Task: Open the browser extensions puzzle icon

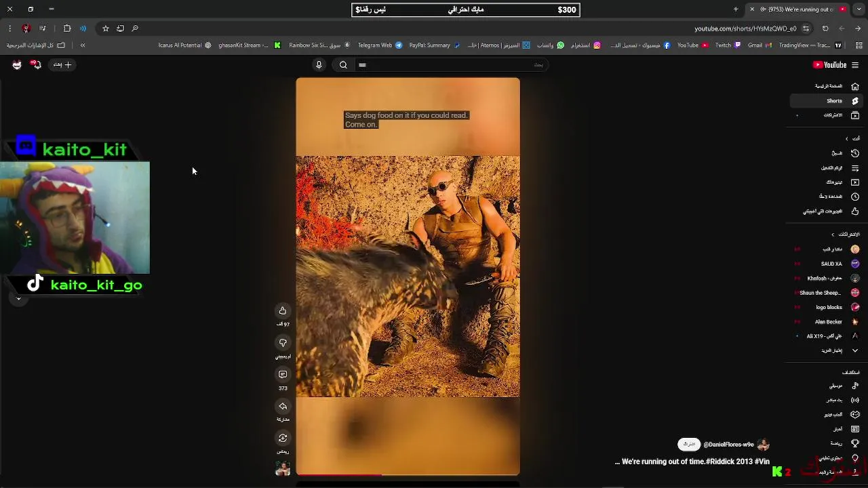Action: [67, 28]
